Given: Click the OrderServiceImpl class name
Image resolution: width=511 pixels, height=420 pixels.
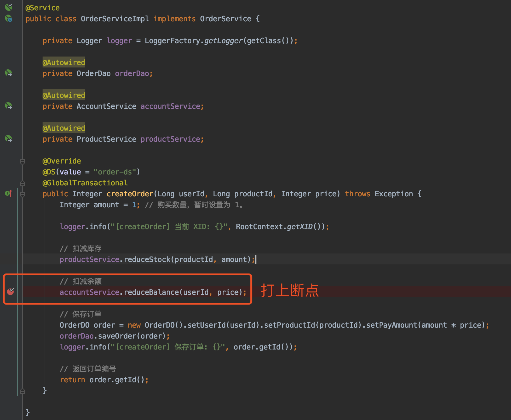Looking at the screenshot, I should click(115, 19).
